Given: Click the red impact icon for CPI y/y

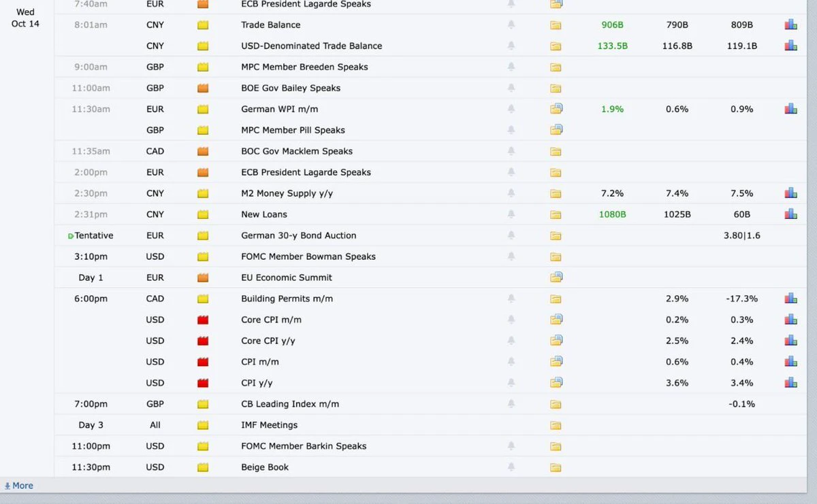Looking at the screenshot, I should pos(202,383).
